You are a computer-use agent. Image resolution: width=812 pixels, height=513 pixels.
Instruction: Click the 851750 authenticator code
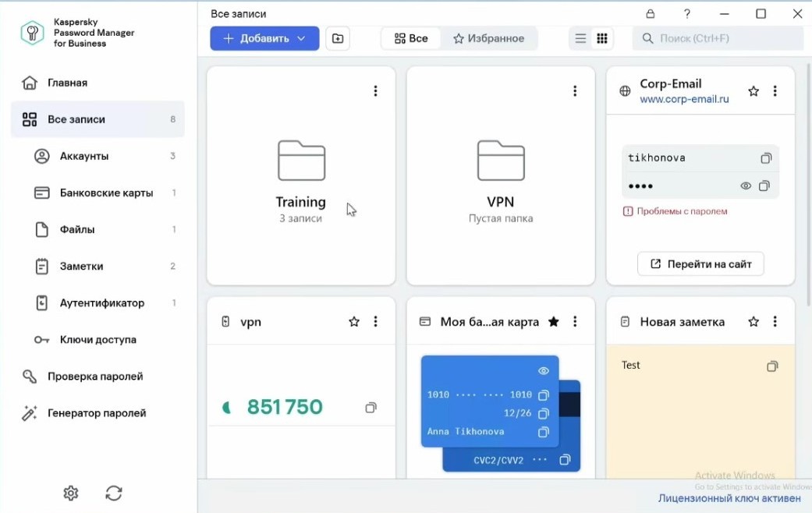(x=284, y=408)
